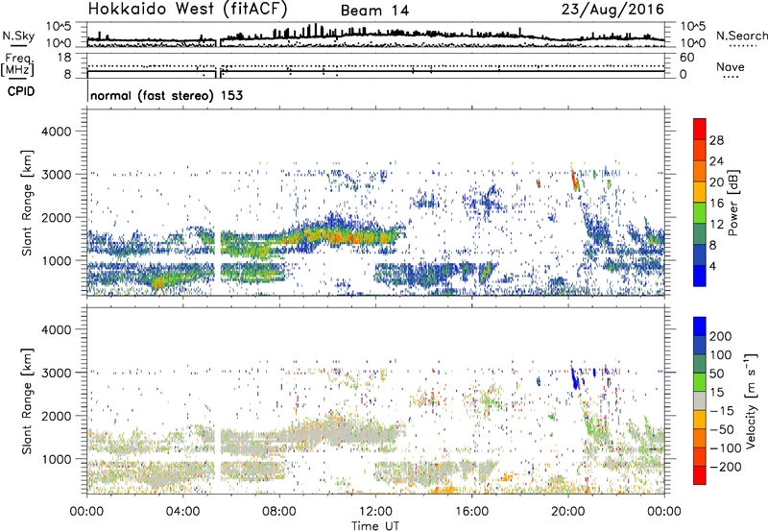Viewport: 768px width, 532px height.
Task: Click the '-100' label on Velocity colorbar
Action: click(726, 447)
